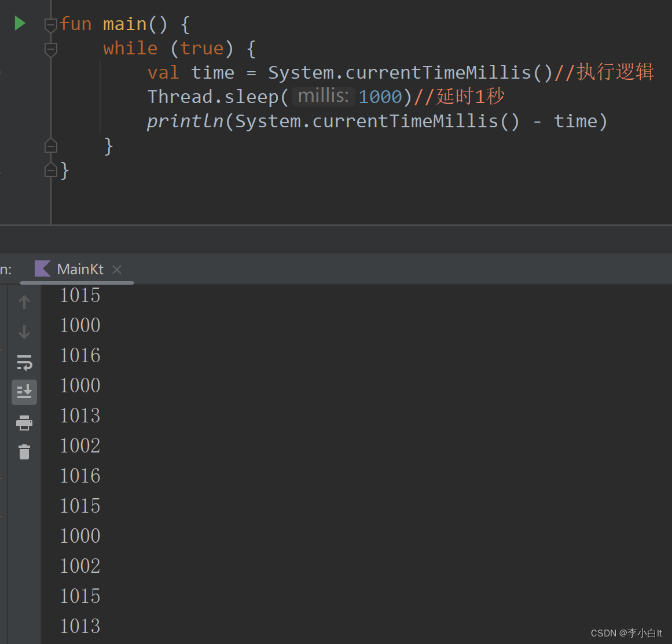Viewport: 672px width, 644px height.
Task: Click the while block closing fold marker
Action: (x=51, y=146)
